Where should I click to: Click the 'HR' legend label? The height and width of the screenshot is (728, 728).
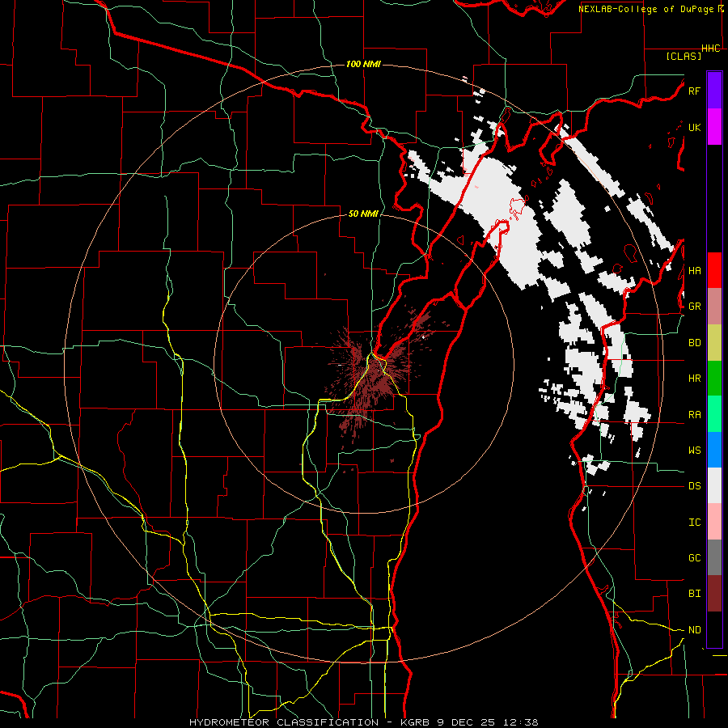click(694, 379)
